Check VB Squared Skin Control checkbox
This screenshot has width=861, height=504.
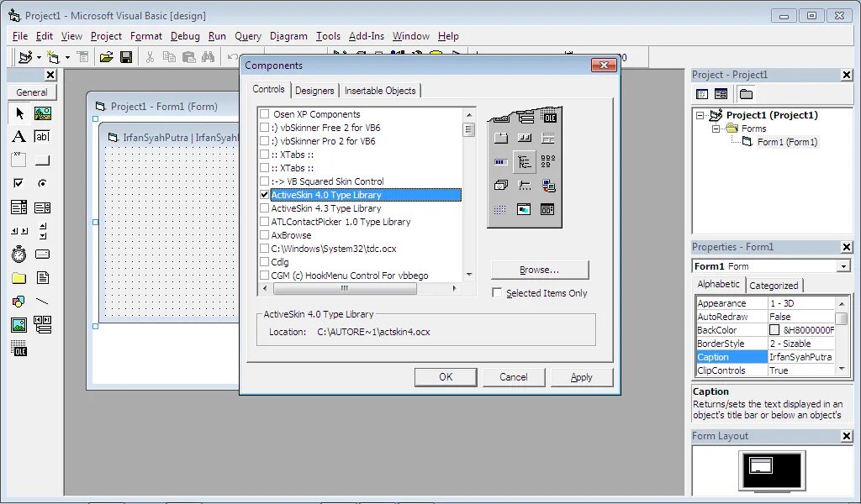[x=265, y=181]
